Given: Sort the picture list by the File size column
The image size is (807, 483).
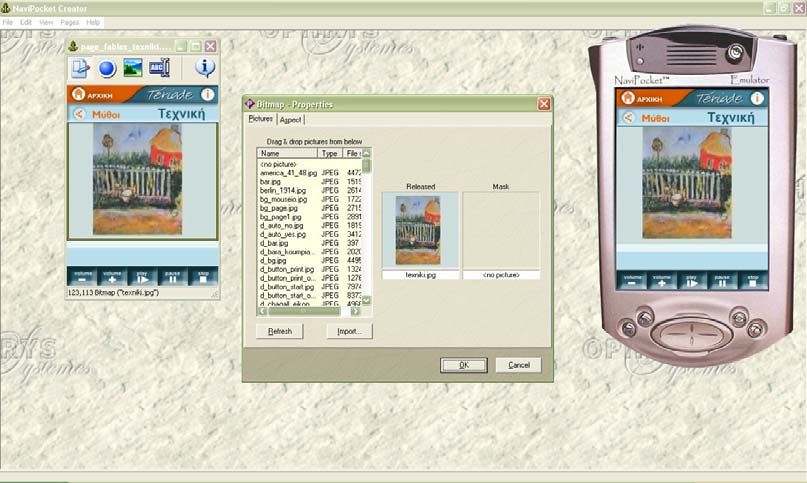Looking at the screenshot, I should pos(352,153).
